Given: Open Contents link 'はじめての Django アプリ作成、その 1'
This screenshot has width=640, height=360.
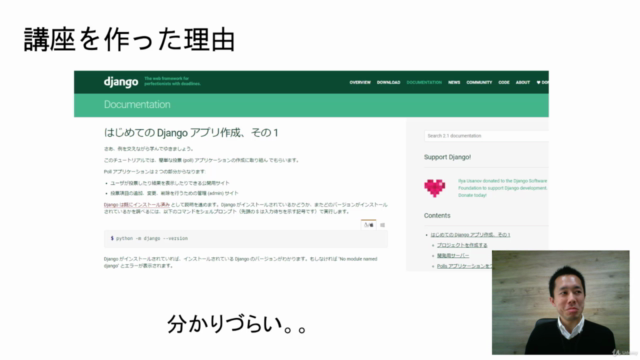Looking at the screenshot, I should point(470,235).
